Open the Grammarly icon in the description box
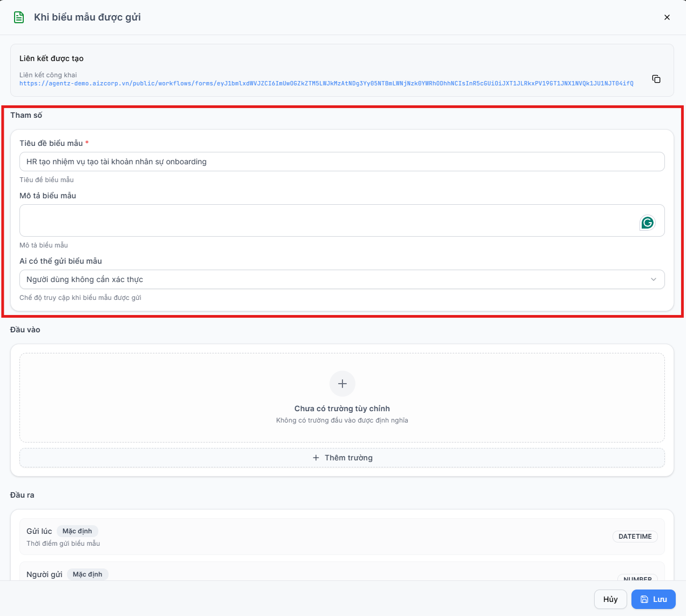Image resolution: width=686 pixels, height=616 pixels. 647,223
